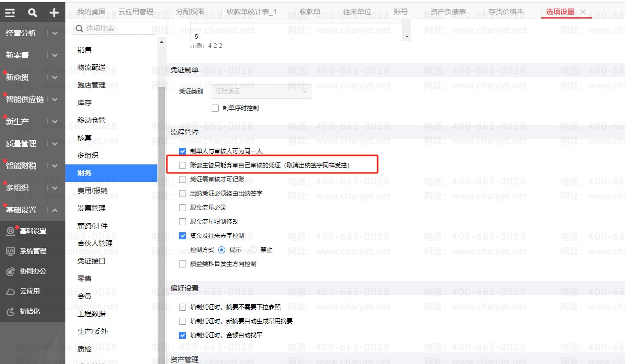The image size is (625, 364).
Task: Click the 选项搜索 search field
Action: (115, 28)
